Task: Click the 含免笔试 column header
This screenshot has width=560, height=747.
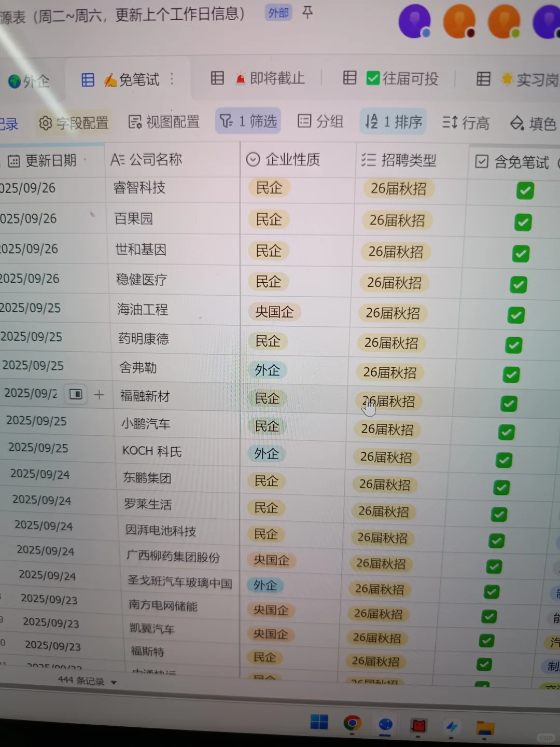Action: (x=514, y=162)
